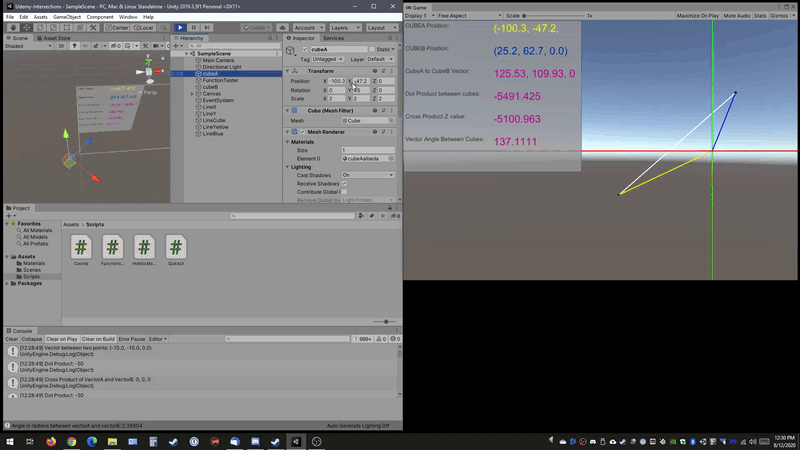Open the Account dropdown

tap(309, 28)
